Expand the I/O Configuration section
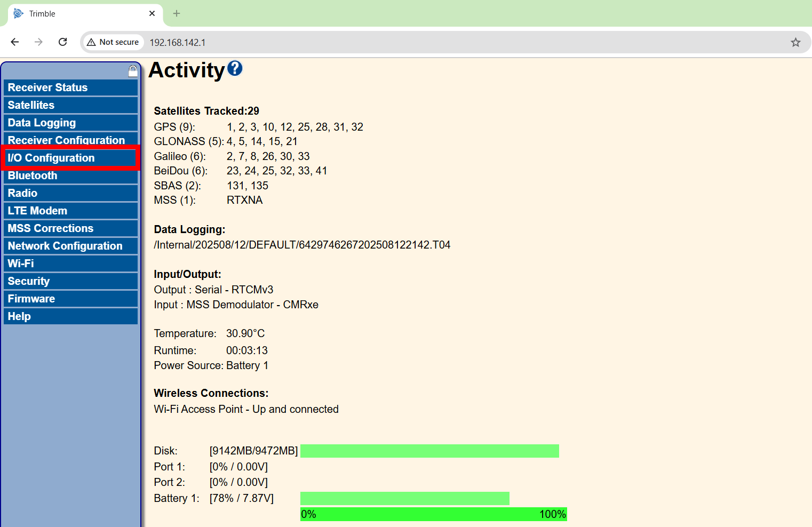812x527 pixels. (x=70, y=158)
